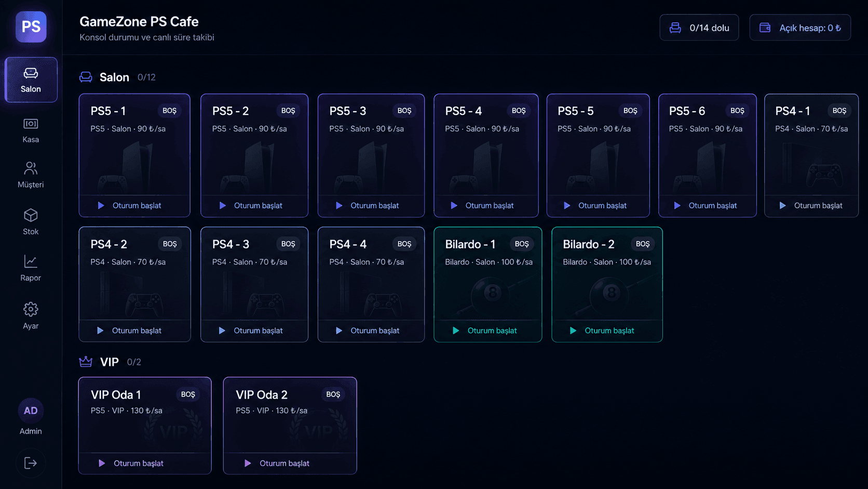
Task: Open the Stok inventory page
Action: click(31, 222)
